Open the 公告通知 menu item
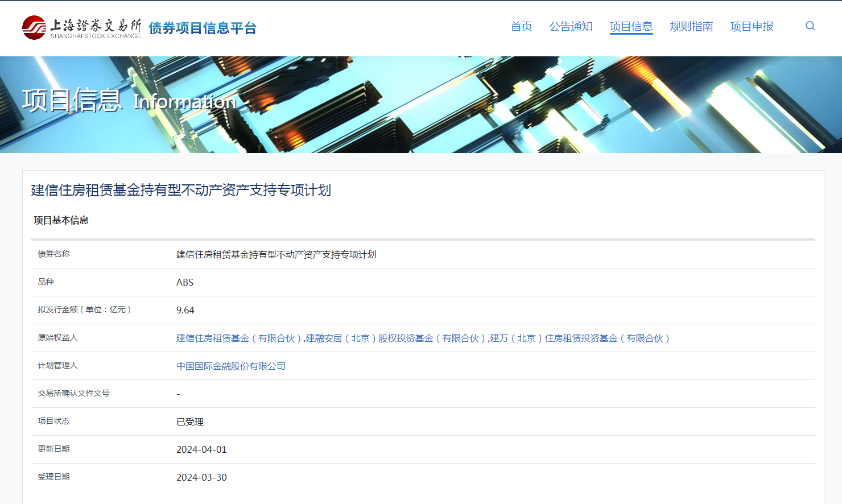Image resolution: width=842 pixels, height=504 pixels. point(571,27)
